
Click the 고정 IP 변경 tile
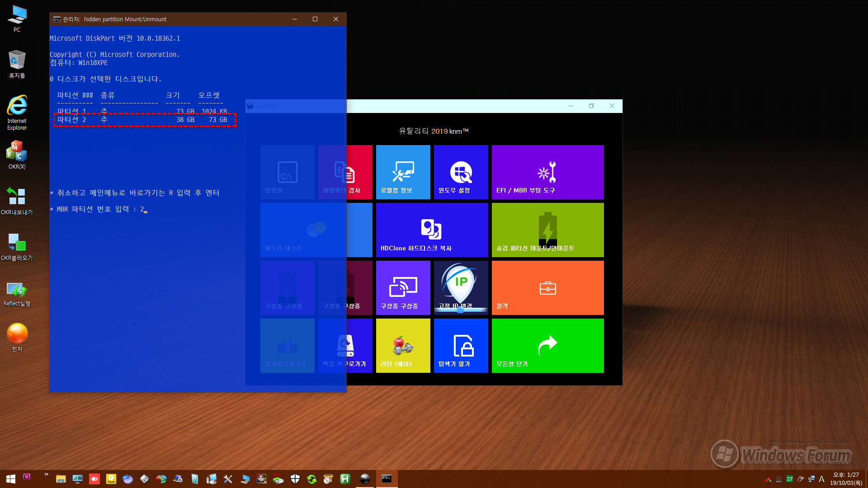[461, 288]
